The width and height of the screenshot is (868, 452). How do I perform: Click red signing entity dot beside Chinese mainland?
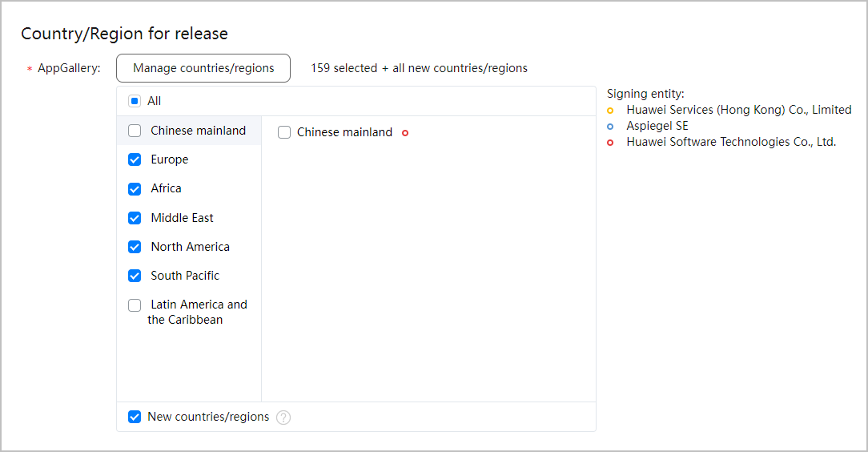click(405, 133)
